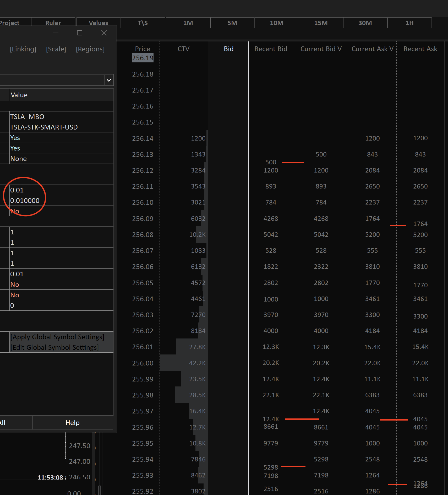Change the timeframe to 30M

point(365,23)
